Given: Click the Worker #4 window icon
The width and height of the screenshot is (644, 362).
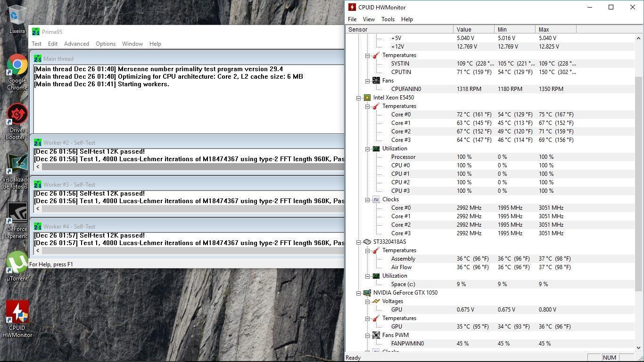Looking at the screenshot, I should point(37,226).
